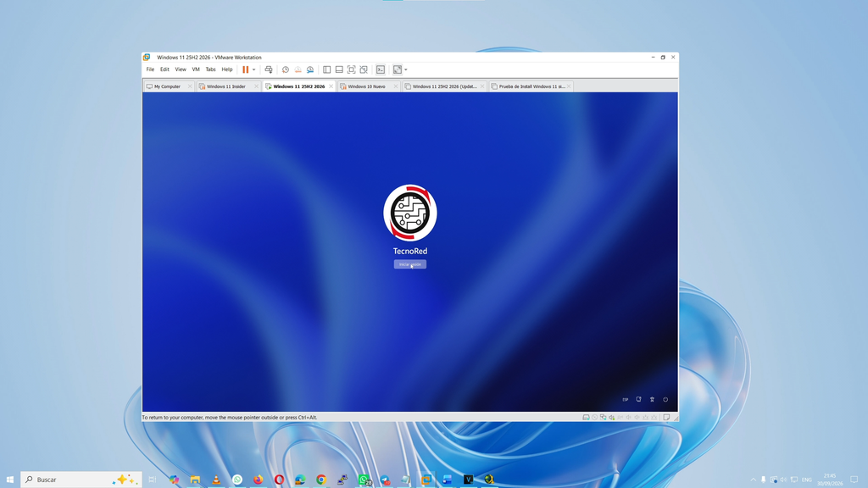Pause the virtual machine with the orange pause button

coord(245,69)
